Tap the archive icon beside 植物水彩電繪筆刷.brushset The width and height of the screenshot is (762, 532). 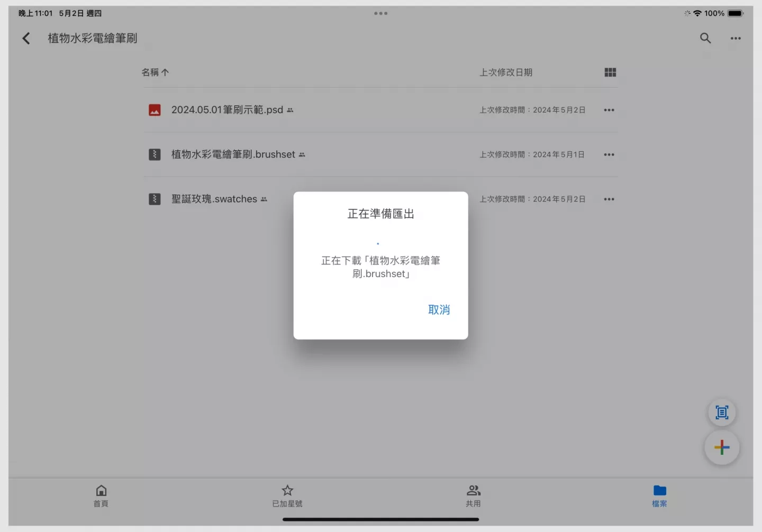click(155, 155)
